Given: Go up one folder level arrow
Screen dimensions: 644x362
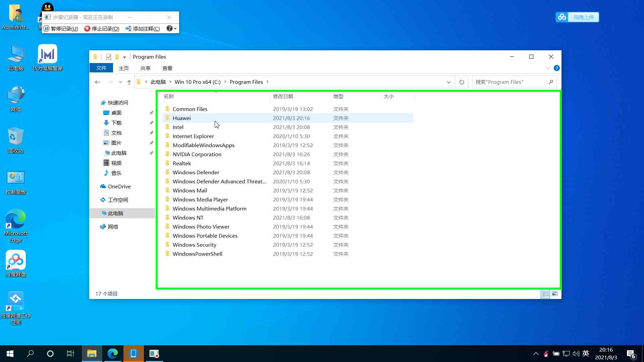Looking at the screenshot, I should tap(129, 82).
